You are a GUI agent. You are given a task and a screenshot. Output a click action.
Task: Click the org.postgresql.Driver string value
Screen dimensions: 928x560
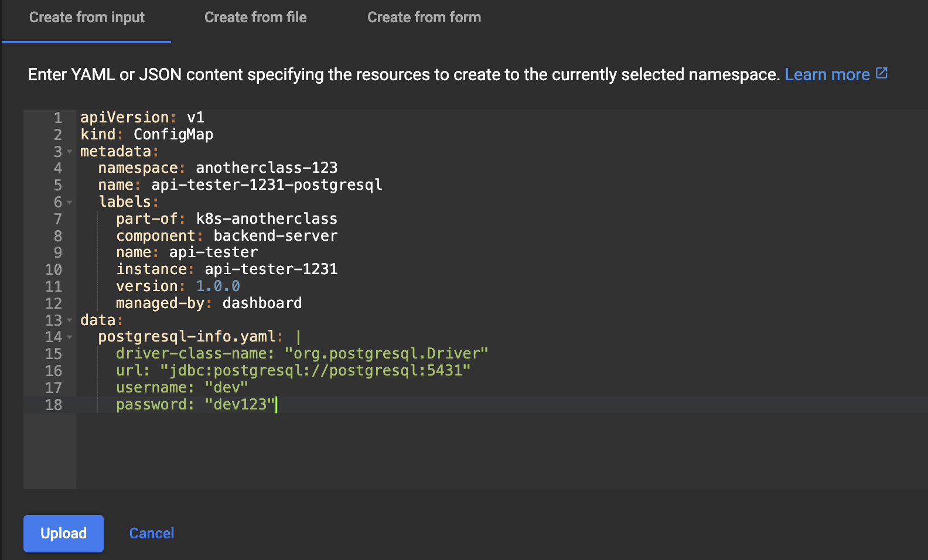tap(386, 354)
